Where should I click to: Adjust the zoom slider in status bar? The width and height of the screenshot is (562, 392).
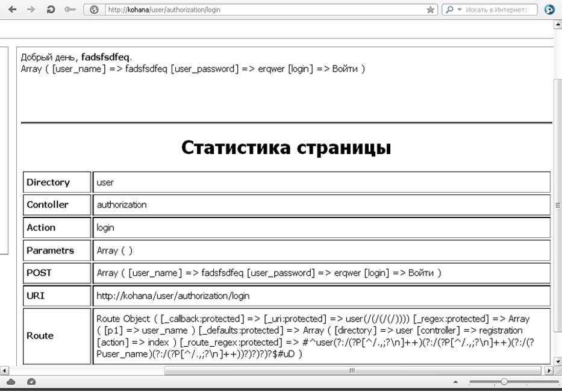point(504,382)
